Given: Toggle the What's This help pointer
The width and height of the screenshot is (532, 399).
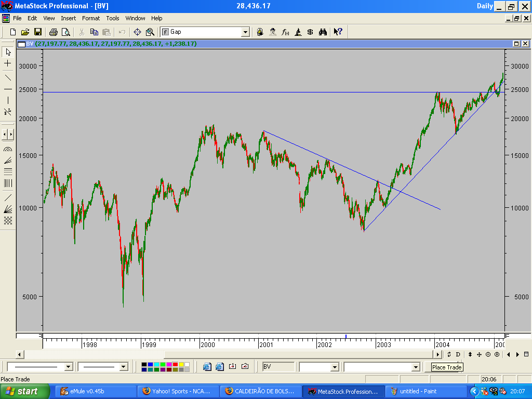Looking at the screenshot, I should tap(337, 32).
